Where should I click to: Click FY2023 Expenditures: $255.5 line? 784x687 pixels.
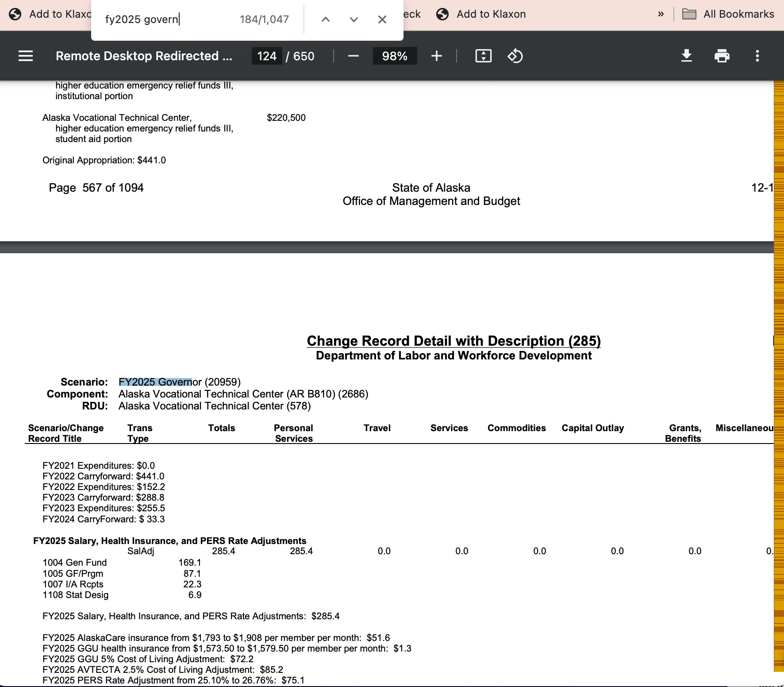[104, 508]
